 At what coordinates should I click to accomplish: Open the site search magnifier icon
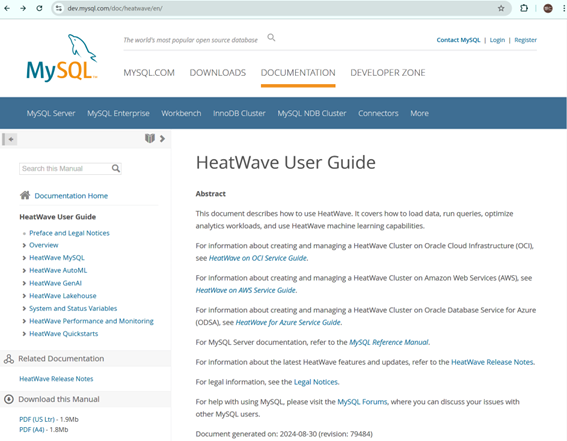[271, 38]
